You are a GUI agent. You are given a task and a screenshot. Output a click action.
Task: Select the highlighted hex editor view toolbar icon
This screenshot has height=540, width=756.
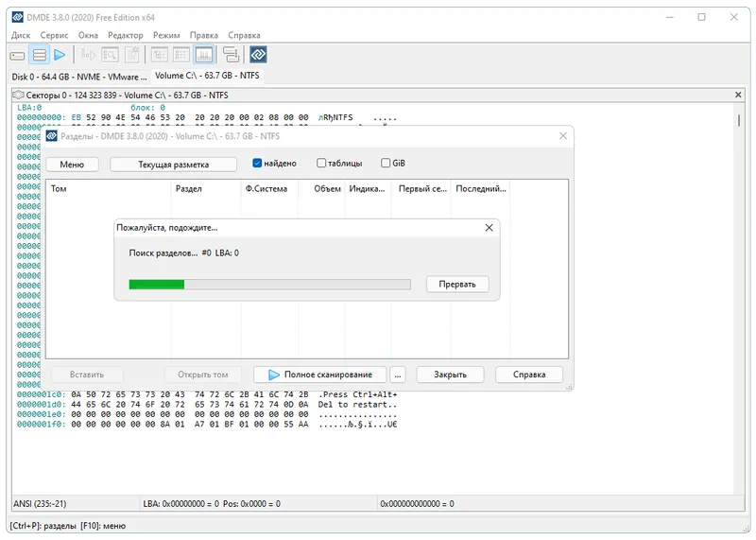(203, 55)
